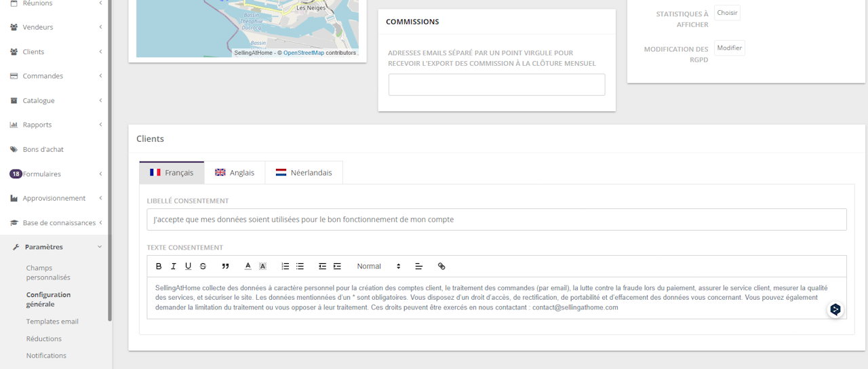Insert a hyperlink using link icon

tap(441, 267)
